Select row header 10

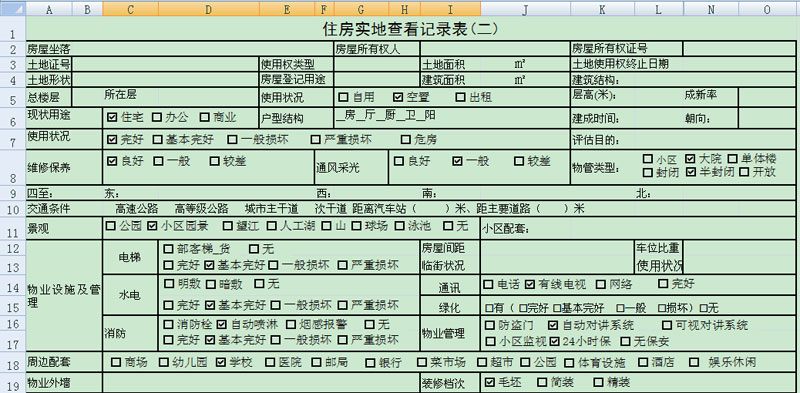[x=13, y=208]
